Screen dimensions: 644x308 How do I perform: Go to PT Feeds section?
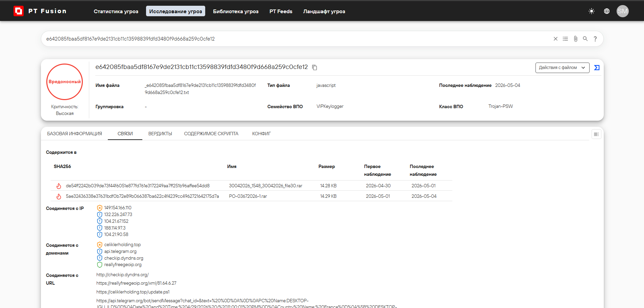281,11
